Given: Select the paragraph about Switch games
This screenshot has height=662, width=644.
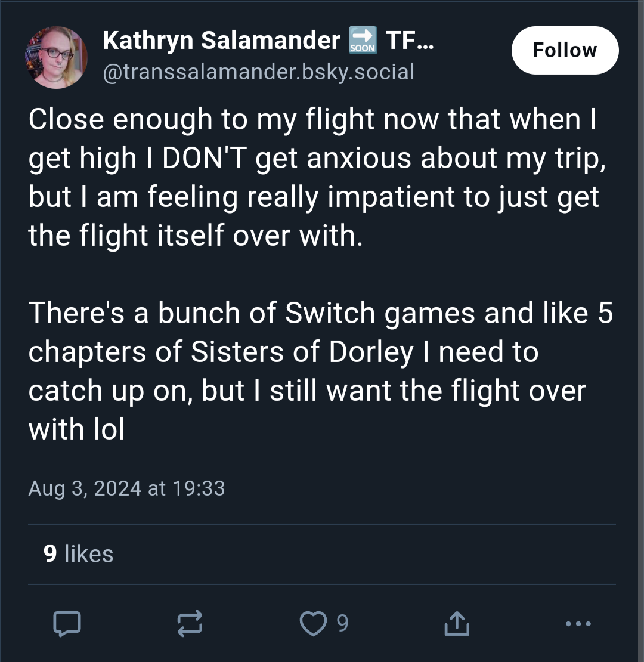Looking at the screenshot, I should coord(321,371).
